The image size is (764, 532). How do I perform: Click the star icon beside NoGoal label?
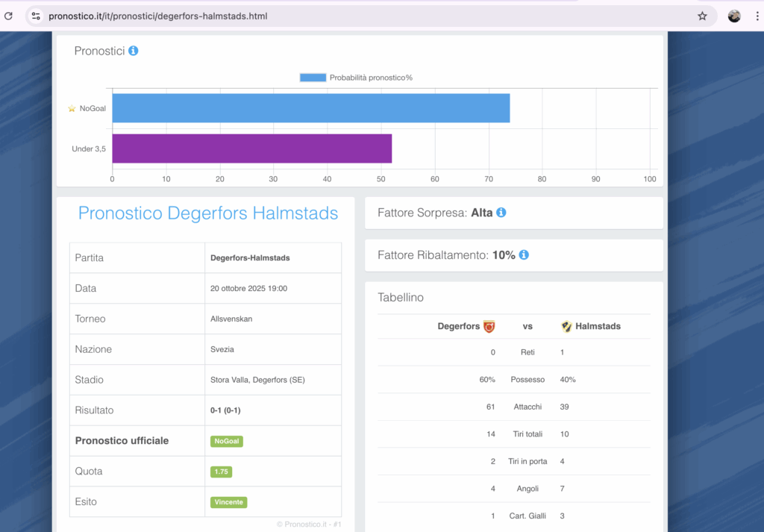click(72, 108)
